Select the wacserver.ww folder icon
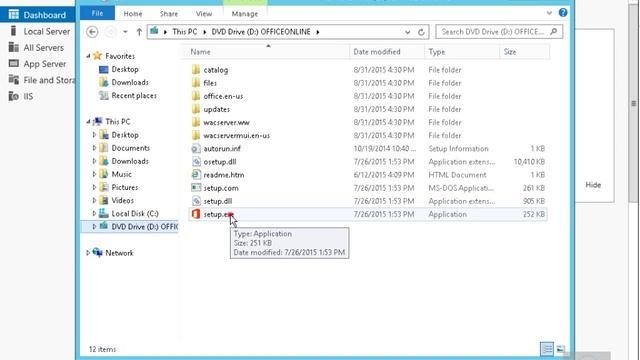640x360 pixels. [196, 122]
